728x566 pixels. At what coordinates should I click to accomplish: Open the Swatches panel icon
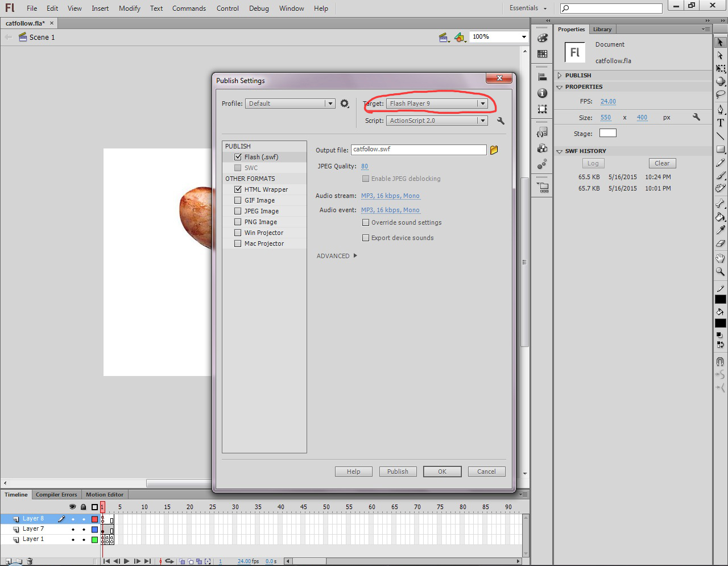(543, 53)
